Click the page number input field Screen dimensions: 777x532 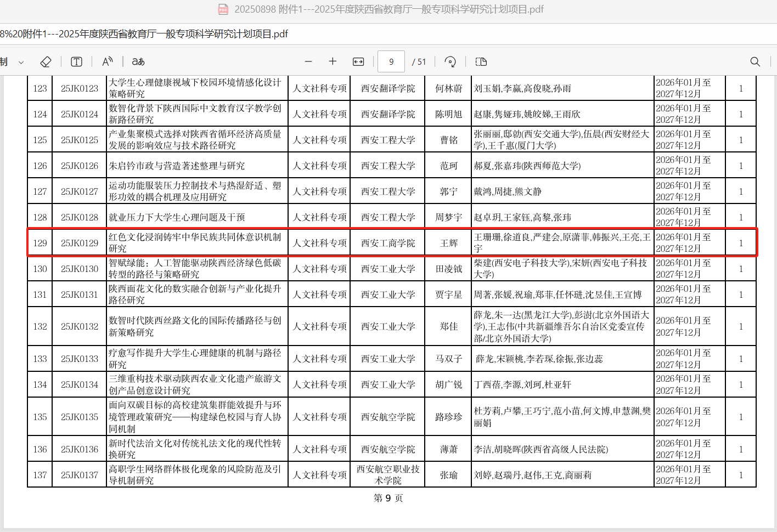pyautogui.click(x=391, y=62)
